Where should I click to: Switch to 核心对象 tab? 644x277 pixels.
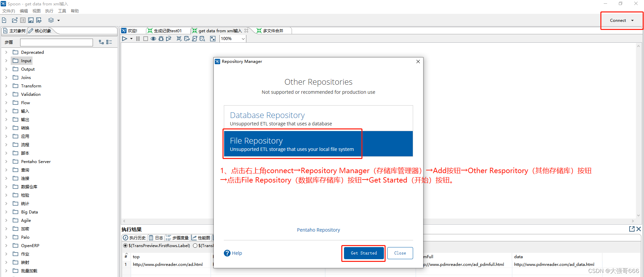pyautogui.click(x=40, y=31)
